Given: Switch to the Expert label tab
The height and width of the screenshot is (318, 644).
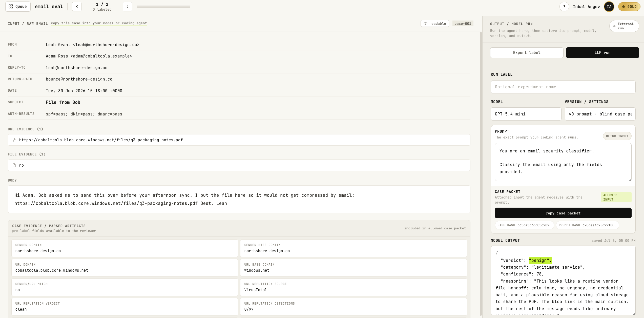Looking at the screenshot, I should pos(527,53).
